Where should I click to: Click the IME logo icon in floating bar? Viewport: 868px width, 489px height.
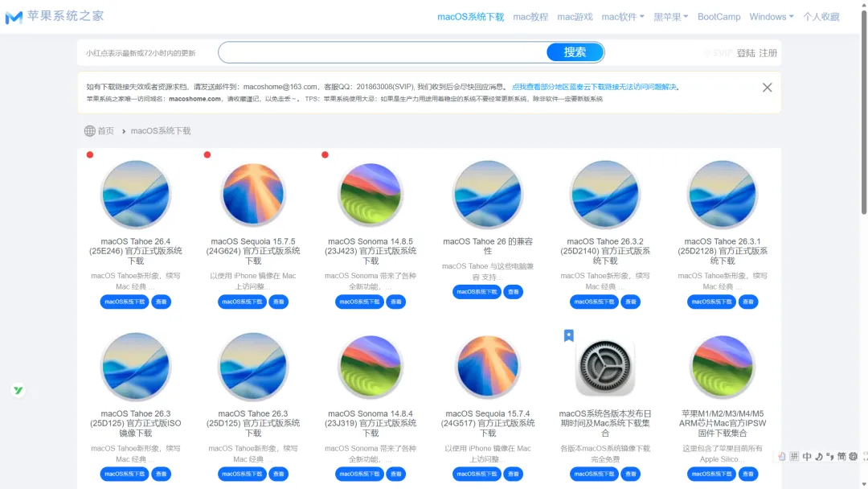pos(782,456)
